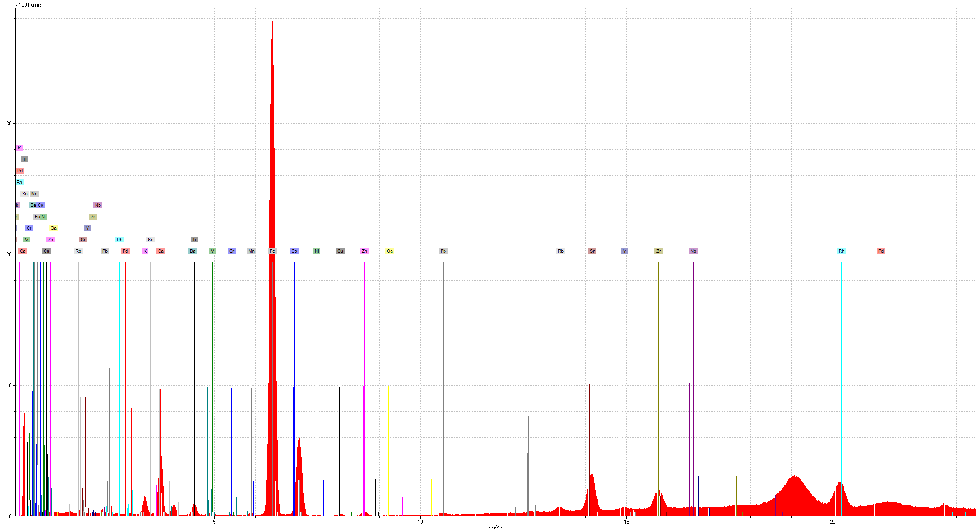The width and height of the screenshot is (980, 530).
Task: Click the Ti label below the topmost K label
Action: (25, 159)
